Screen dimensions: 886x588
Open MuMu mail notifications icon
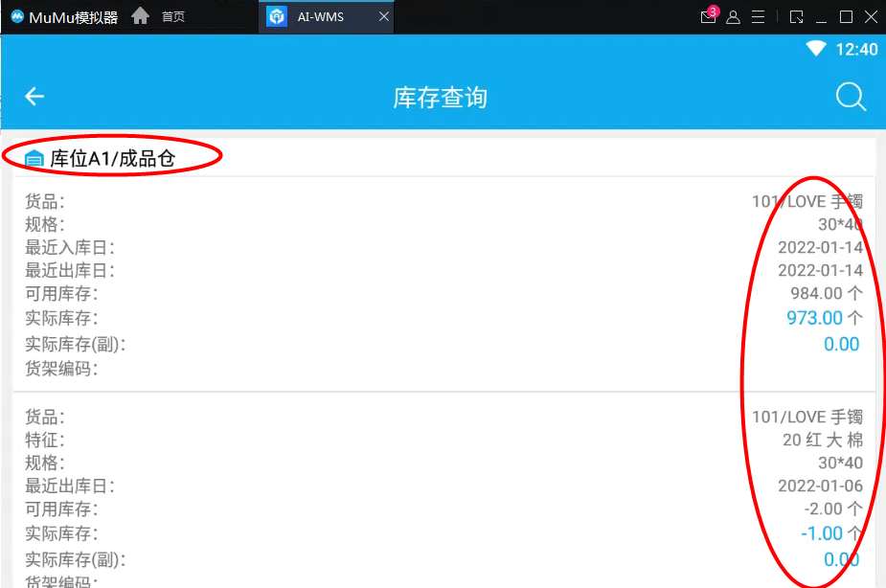pyautogui.click(x=709, y=16)
